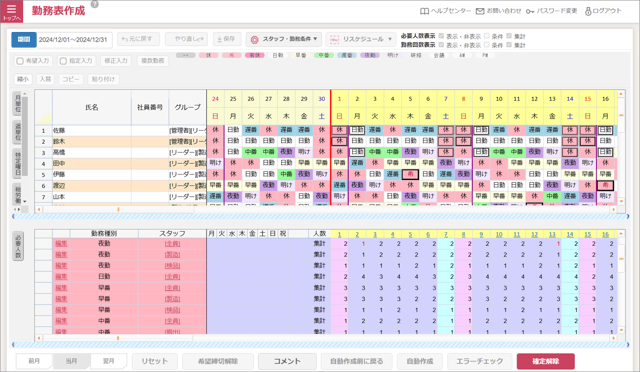This screenshot has width=640, height=372.
Task: Toggle 勤務回数表示 条件 checkbox
Action: tap(487, 45)
